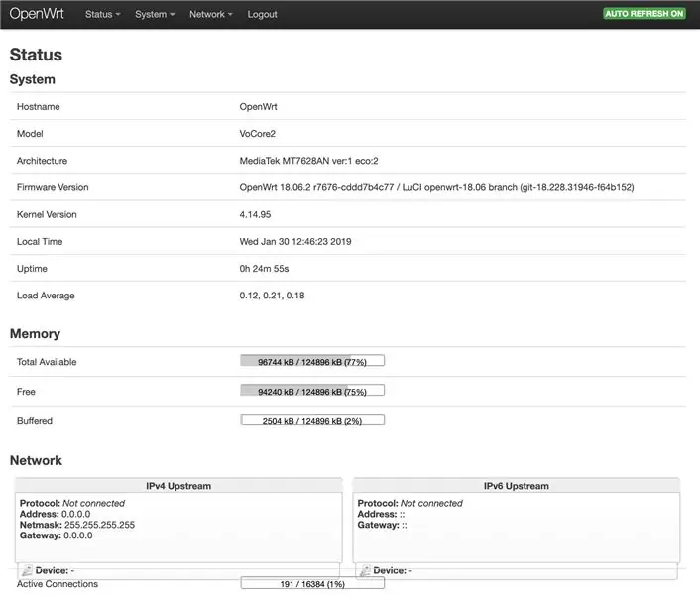
Task: Click the IPv4 Upstream panel header
Action: point(178,486)
